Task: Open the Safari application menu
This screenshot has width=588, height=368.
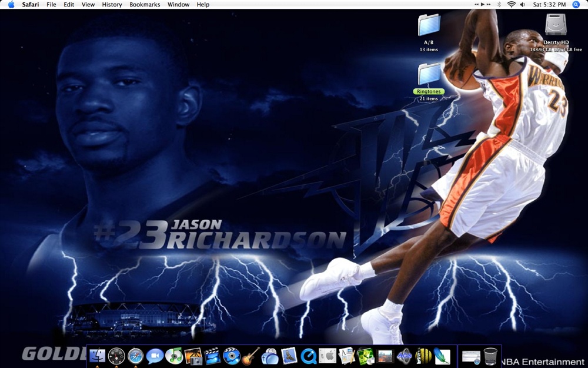Action: tap(31, 5)
